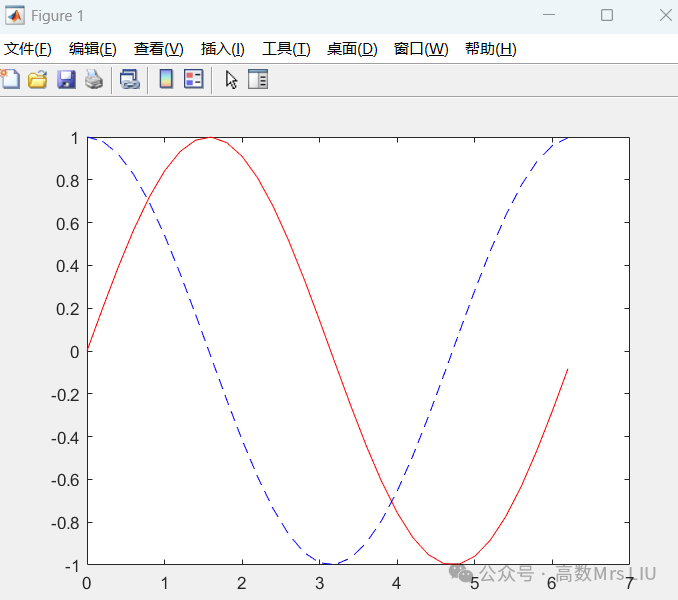Image resolution: width=678 pixels, height=600 pixels.
Task: Insert a colorbar using the toolbar icon
Action: pos(166,80)
